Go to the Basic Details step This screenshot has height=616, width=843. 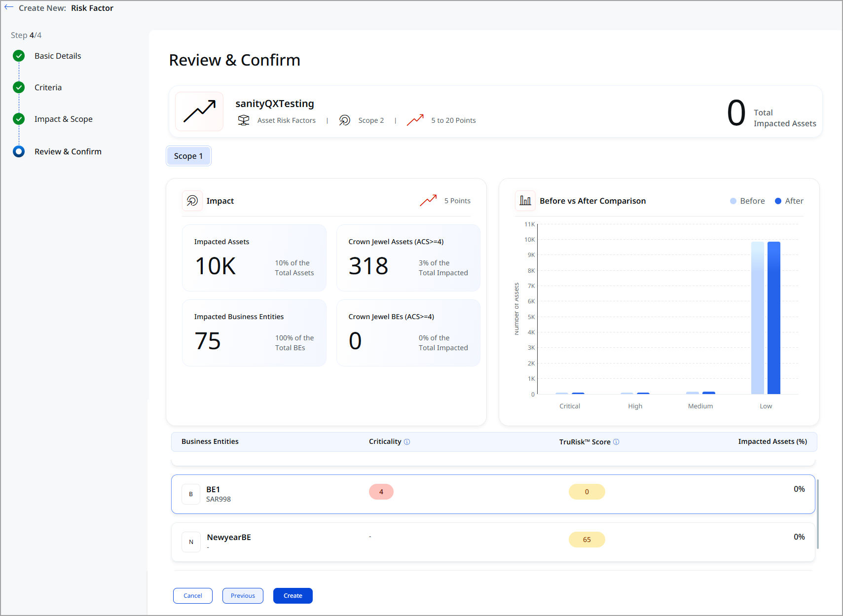[x=58, y=56]
